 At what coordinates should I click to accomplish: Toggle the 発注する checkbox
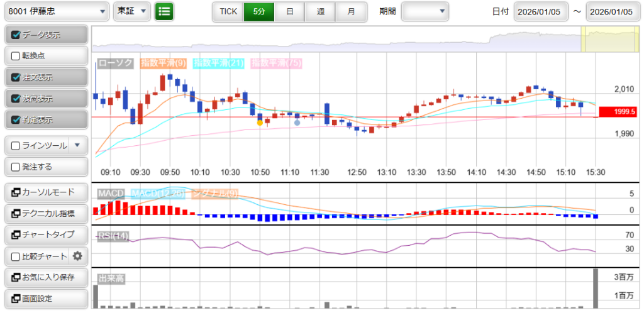[16, 167]
